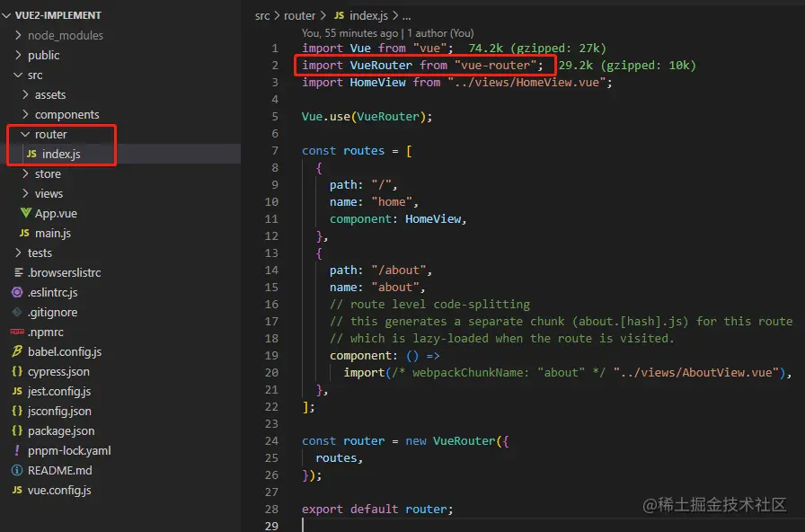Click the ellipsis after index.js in breadcrumbs
This screenshot has width=805, height=532.
pyautogui.click(x=406, y=15)
